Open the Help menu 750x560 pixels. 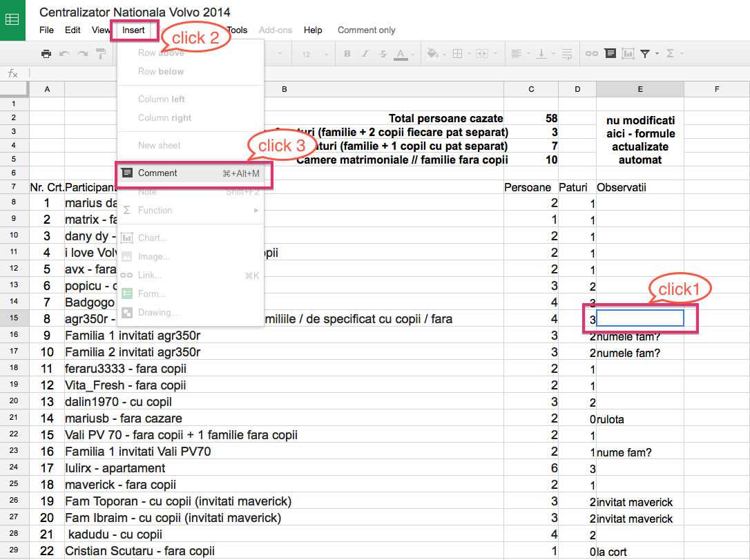point(313,30)
